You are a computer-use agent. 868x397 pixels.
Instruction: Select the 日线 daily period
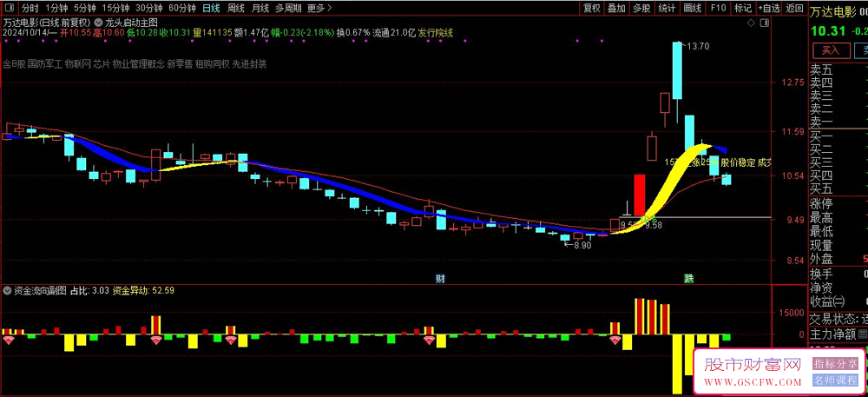(211, 9)
